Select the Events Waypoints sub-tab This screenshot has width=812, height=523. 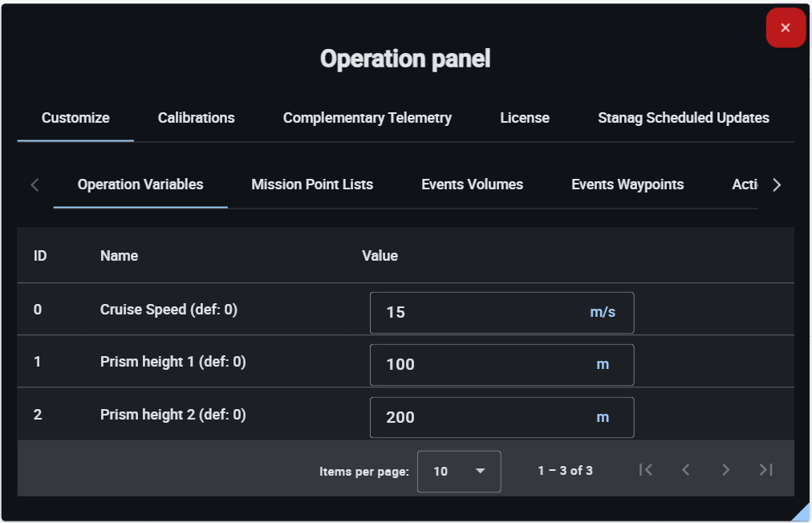627,184
